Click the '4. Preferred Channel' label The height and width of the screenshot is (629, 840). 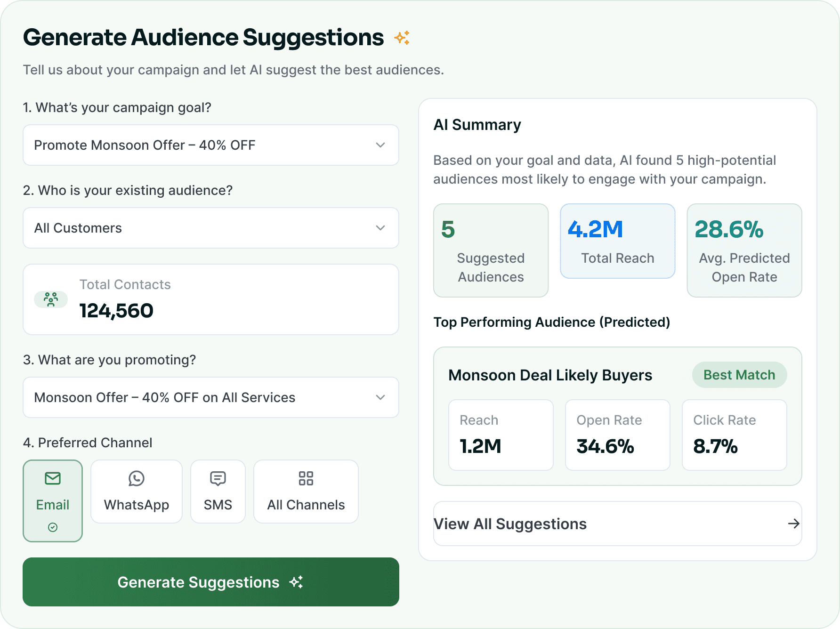pyautogui.click(x=88, y=443)
